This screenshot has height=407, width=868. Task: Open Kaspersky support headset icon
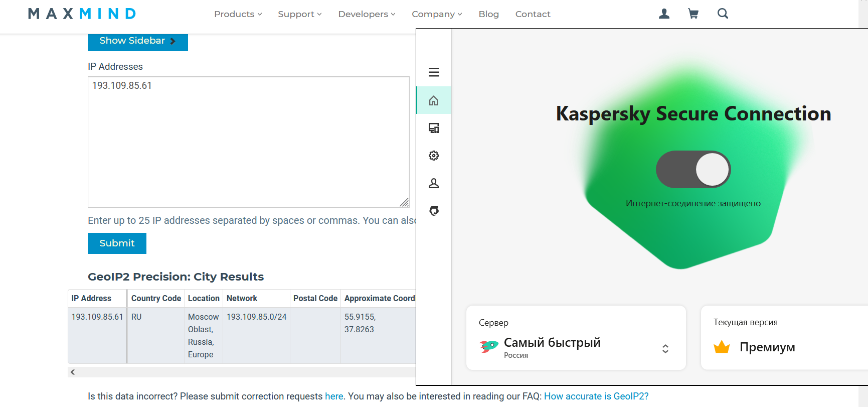[434, 211]
